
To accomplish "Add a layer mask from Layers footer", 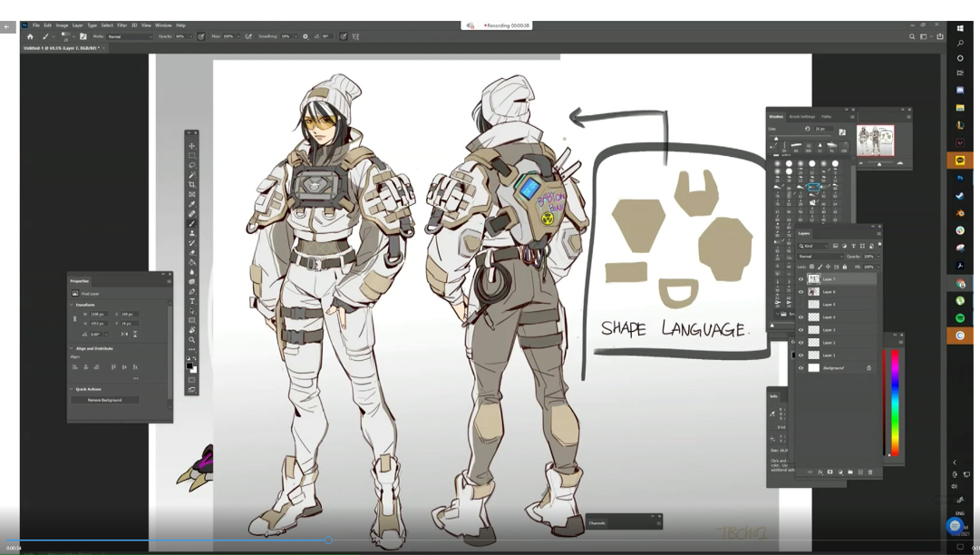I will [830, 472].
